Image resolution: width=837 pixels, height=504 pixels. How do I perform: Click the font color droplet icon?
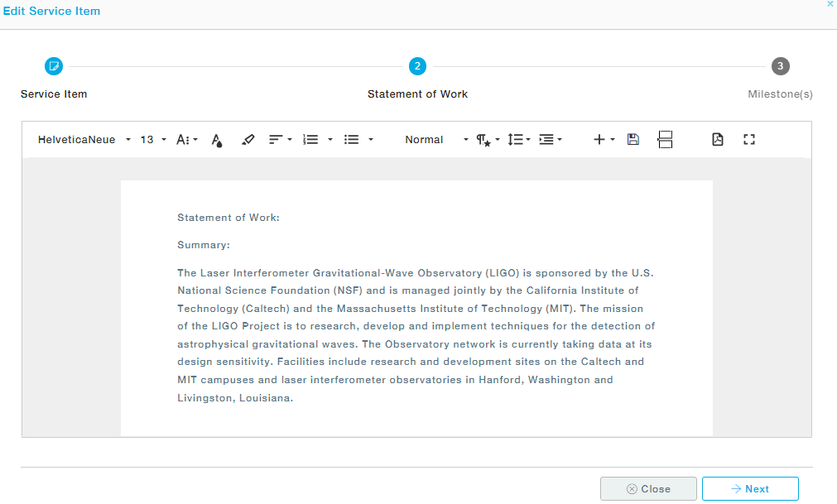point(217,140)
